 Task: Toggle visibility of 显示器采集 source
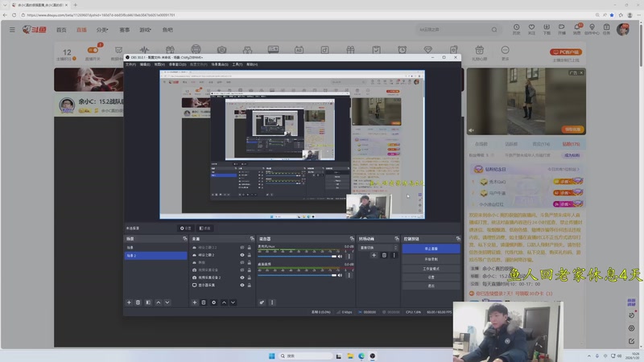(242, 285)
